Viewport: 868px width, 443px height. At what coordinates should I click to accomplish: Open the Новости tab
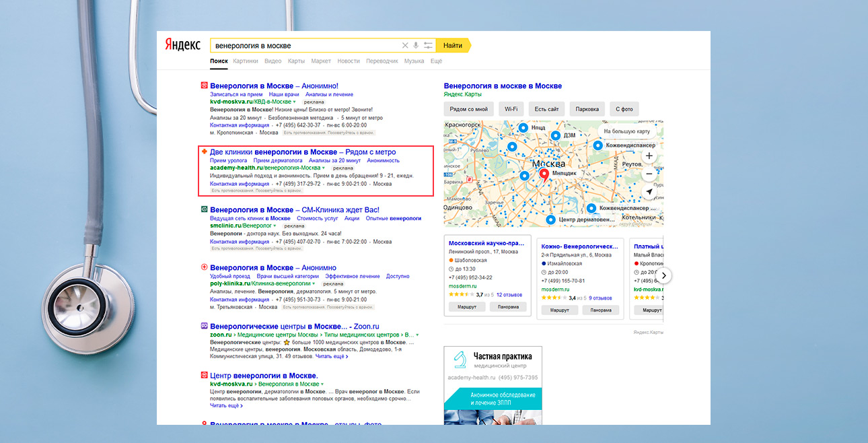349,61
